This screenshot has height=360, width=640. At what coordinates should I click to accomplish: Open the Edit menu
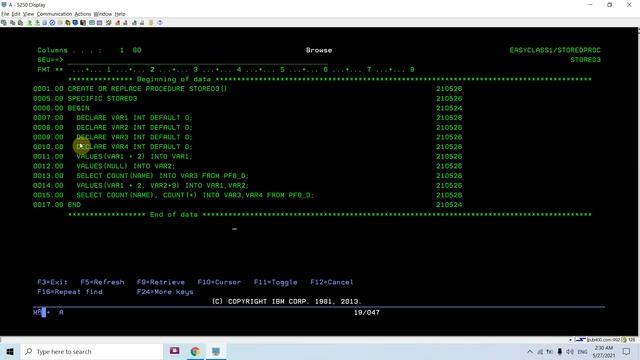(16, 14)
